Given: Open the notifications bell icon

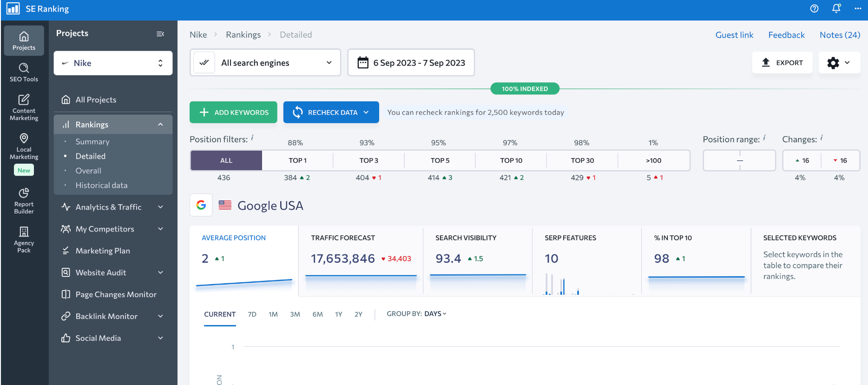Looking at the screenshot, I should pyautogui.click(x=836, y=8).
